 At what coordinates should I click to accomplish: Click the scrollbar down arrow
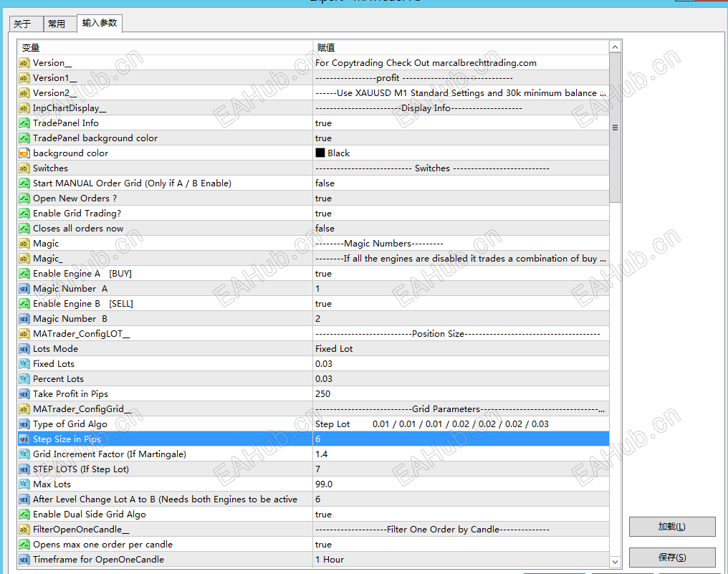pos(615,562)
